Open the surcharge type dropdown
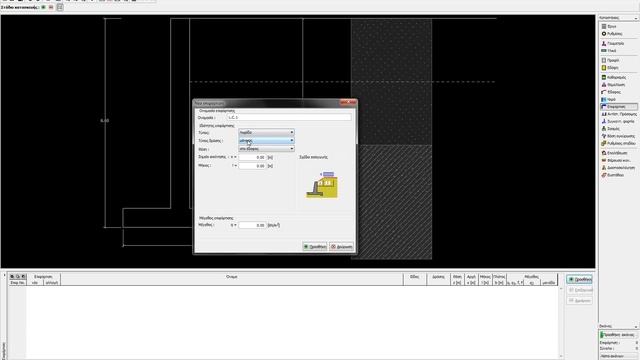The height and width of the screenshot is (360, 640). point(266,132)
